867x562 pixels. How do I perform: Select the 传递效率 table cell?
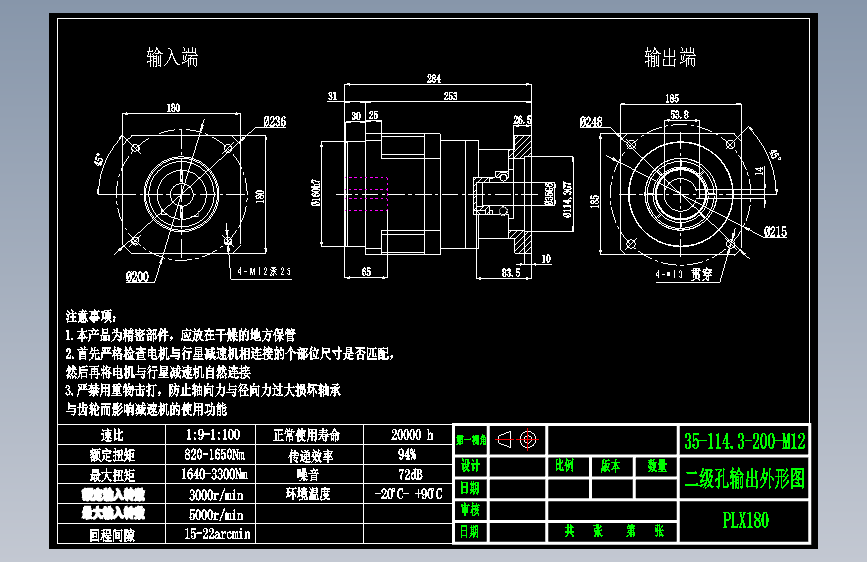click(309, 455)
